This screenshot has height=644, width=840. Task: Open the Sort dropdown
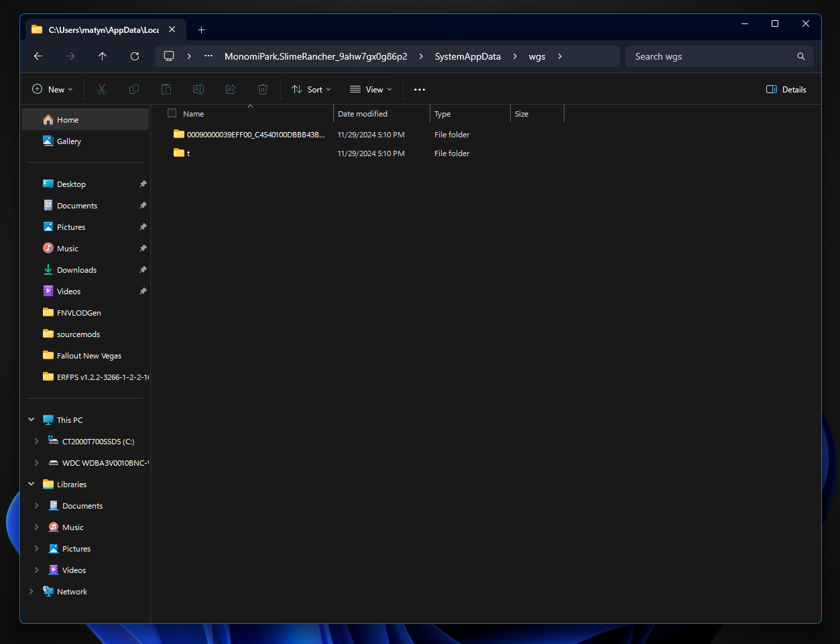click(312, 89)
